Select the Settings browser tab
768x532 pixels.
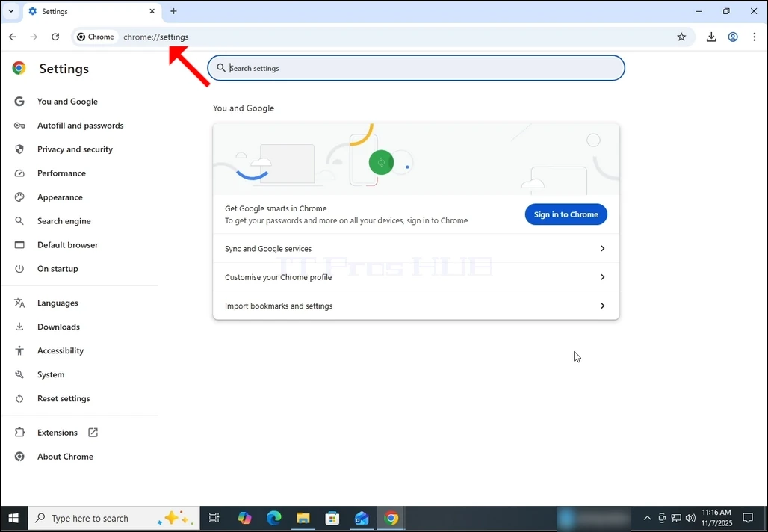tap(92, 11)
